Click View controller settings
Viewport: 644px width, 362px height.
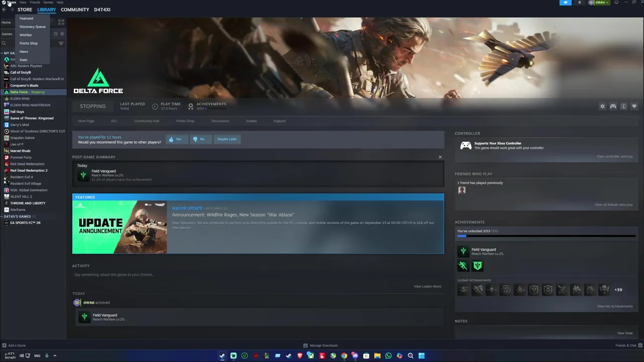[x=615, y=156]
